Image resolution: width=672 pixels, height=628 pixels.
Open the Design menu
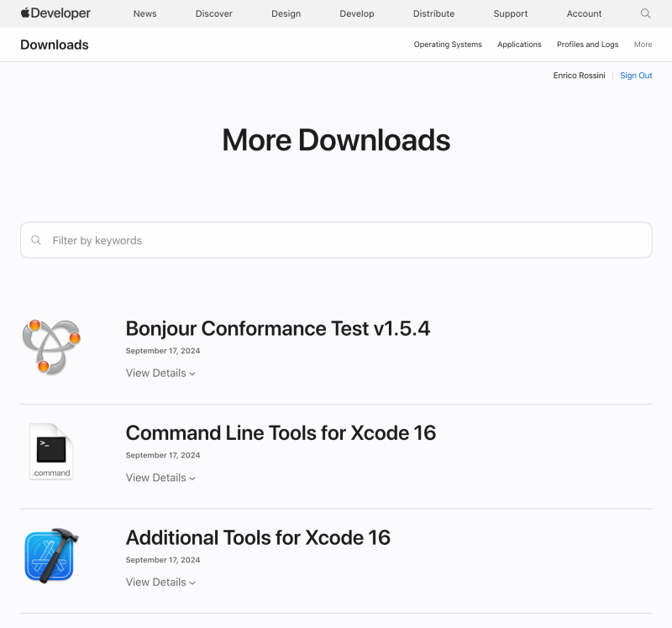pos(286,13)
